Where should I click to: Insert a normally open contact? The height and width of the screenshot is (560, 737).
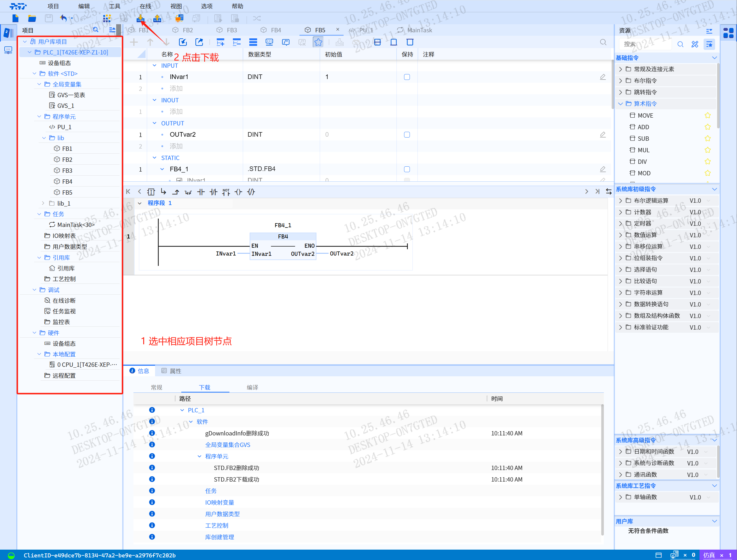(201, 192)
